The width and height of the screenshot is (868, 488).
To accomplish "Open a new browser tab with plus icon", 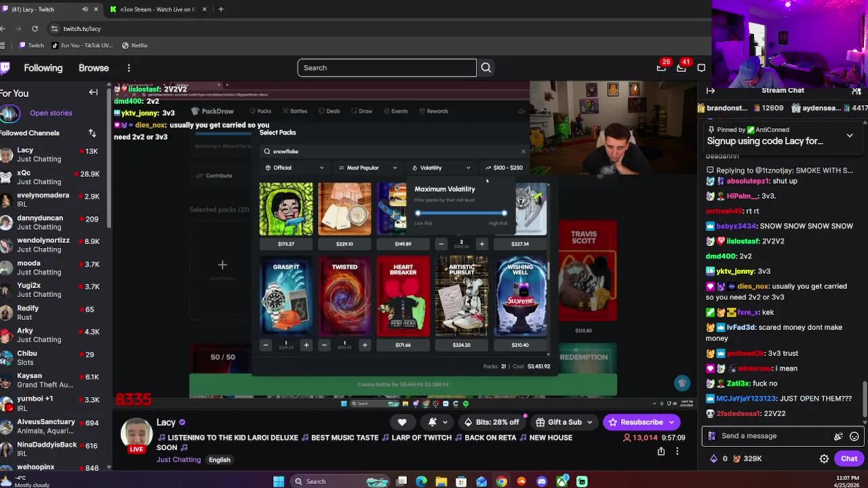I will click(220, 9).
